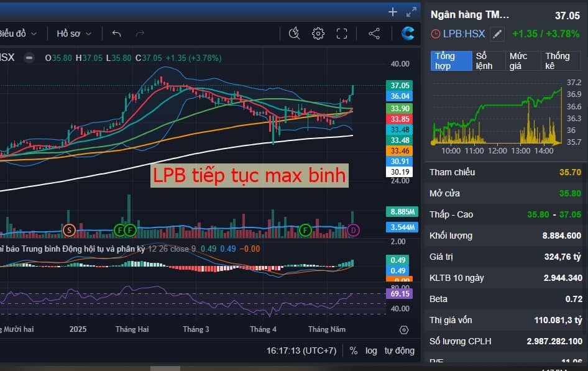Click the OHLC values in chart legend
Image resolution: width=588 pixels, height=371 pixels.
(x=133, y=58)
